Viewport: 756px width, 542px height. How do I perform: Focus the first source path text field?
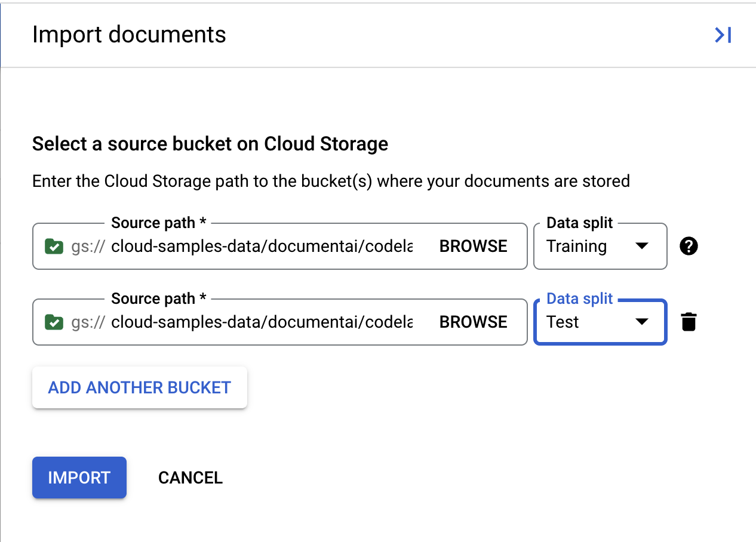click(x=262, y=247)
